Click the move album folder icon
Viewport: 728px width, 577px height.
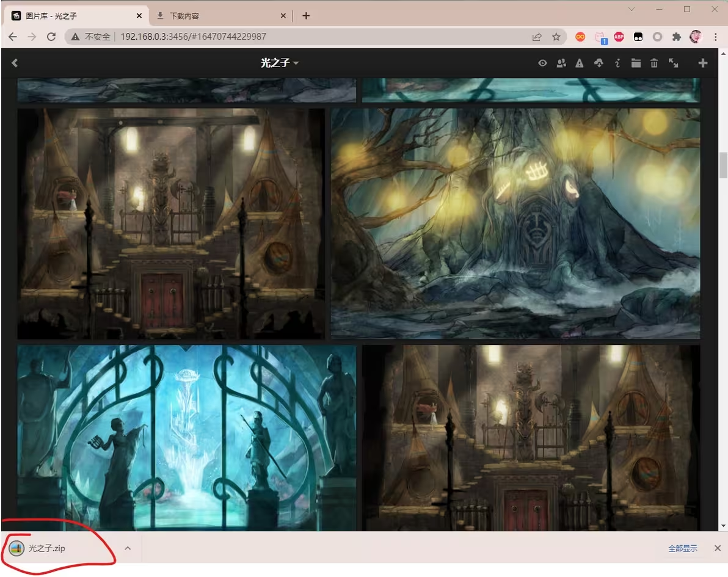[x=636, y=63]
